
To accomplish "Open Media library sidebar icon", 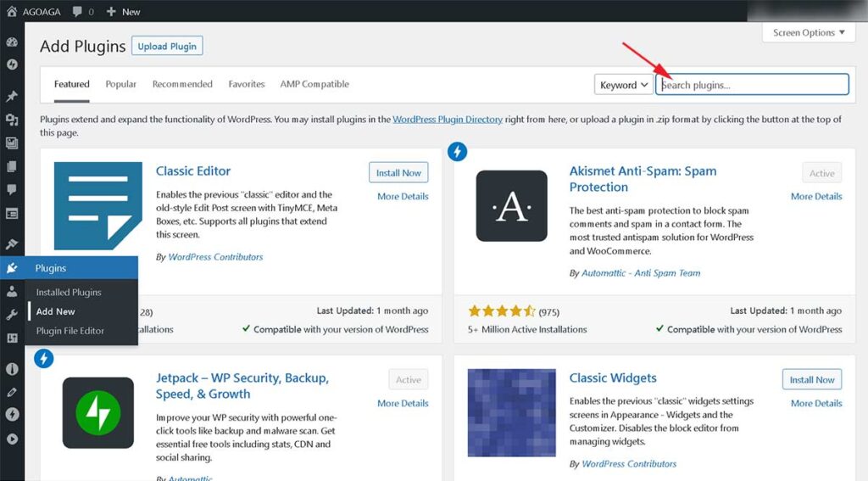I will pos(12,119).
